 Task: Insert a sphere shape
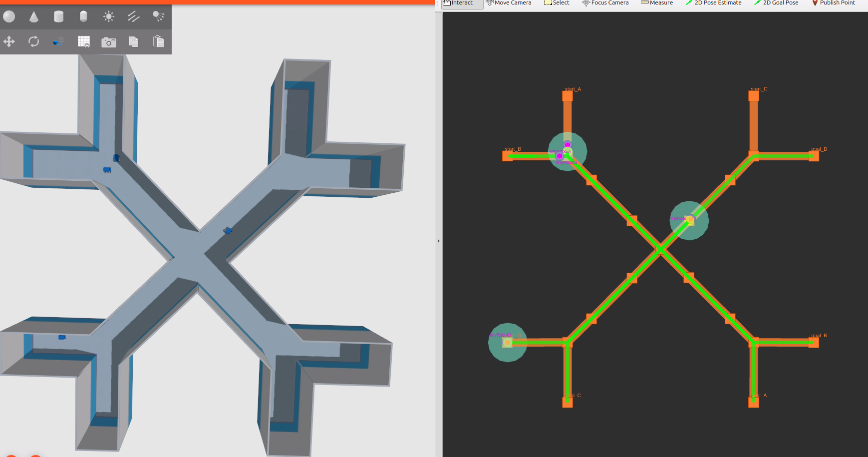click(9, 17)
